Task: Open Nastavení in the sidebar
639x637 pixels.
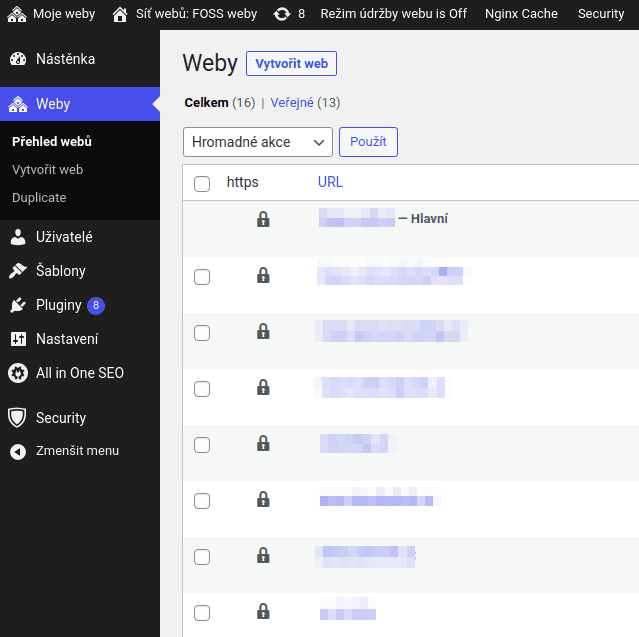Action: [80, 339]
